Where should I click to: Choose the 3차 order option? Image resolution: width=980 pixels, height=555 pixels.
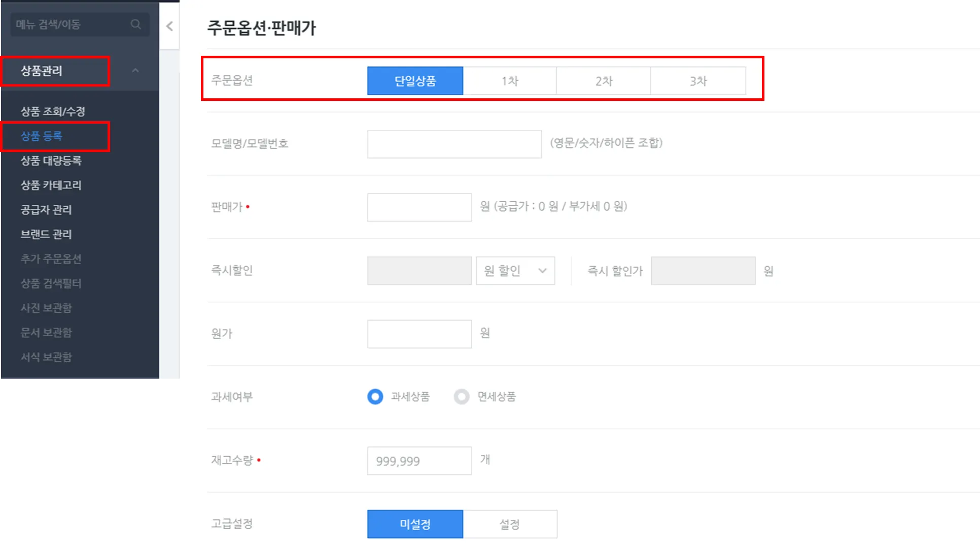coord(698,81)
